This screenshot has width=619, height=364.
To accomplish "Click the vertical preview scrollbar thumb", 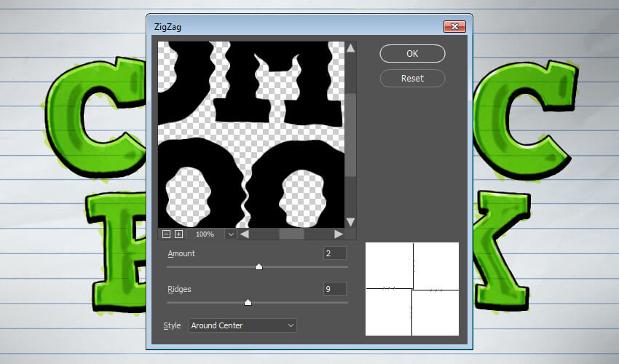I will coord(350,135).
